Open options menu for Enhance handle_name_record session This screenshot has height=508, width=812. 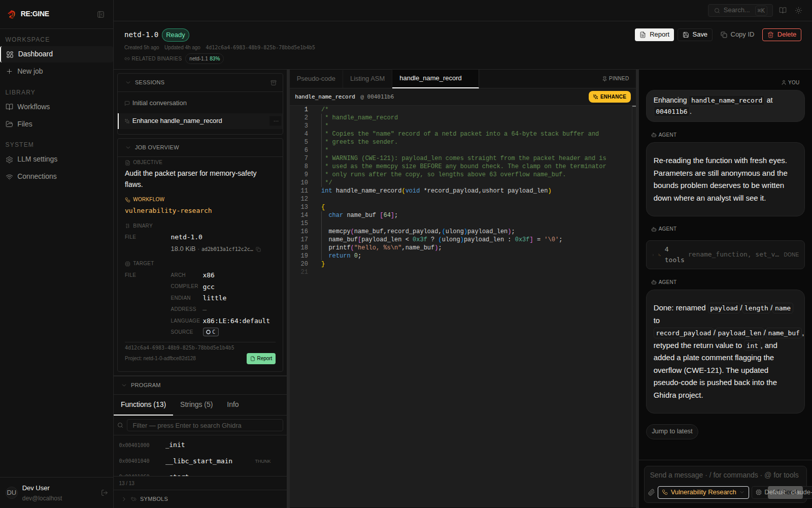click(x=276, y=121)
